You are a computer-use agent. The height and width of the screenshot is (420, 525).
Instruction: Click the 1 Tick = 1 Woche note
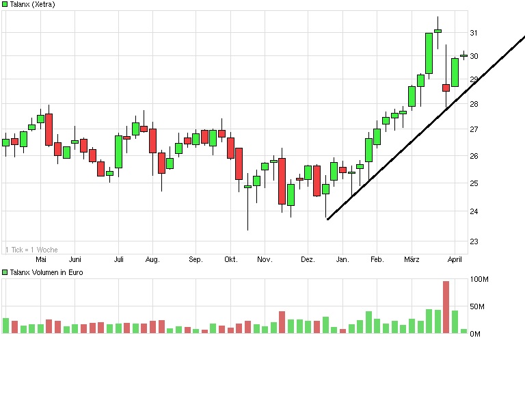point(31,250)
